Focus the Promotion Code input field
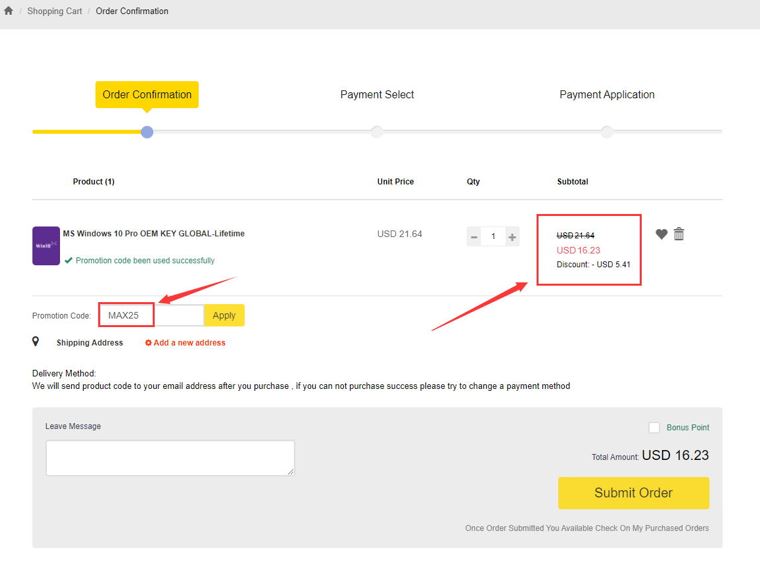The image size is (760, 562). pos(151,315)
